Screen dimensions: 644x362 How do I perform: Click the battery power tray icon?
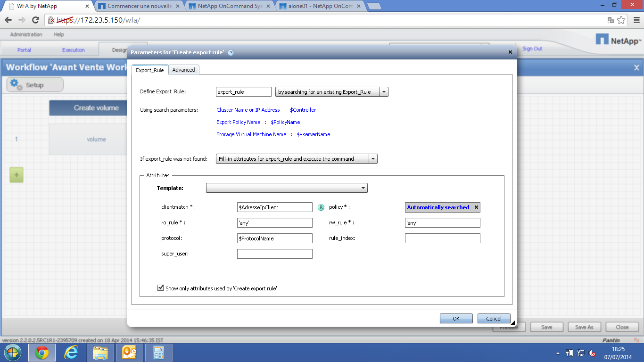[x=570, y=353]
